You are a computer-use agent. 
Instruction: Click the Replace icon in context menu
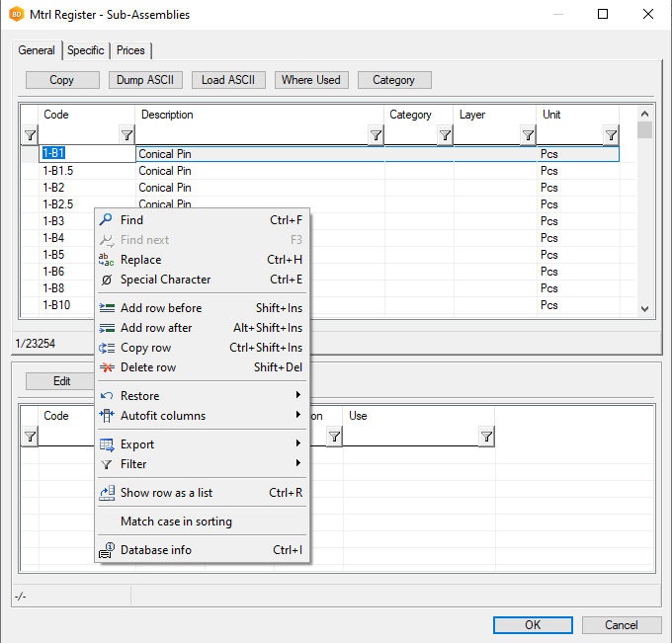pos(107,260)
